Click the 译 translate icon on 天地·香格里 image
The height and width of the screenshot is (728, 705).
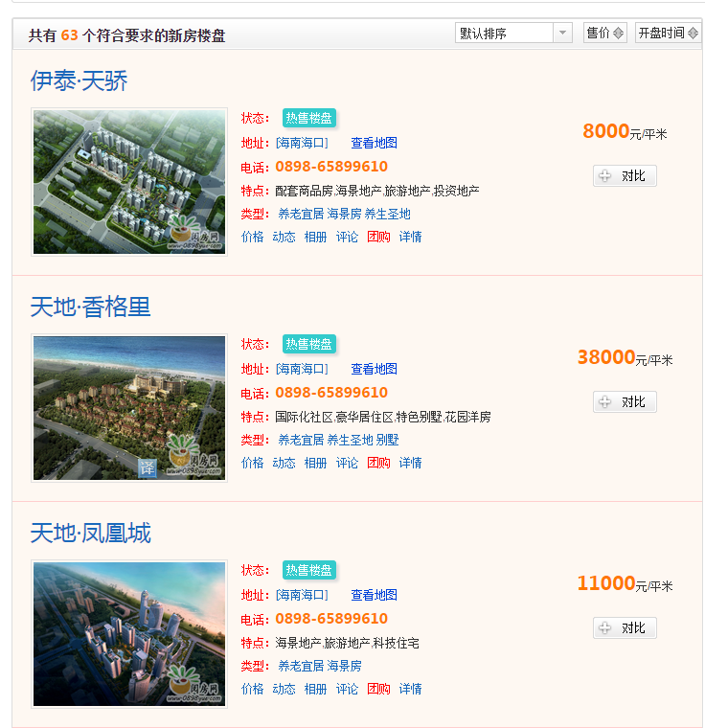148,467
